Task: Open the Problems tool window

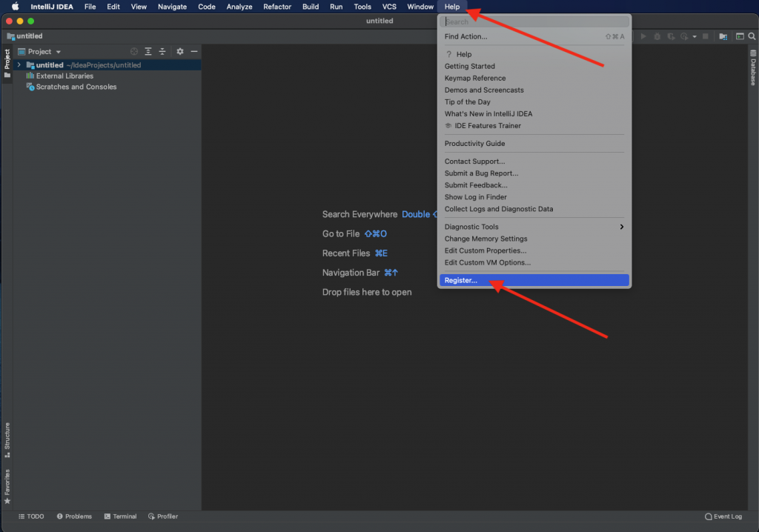Action: point(74,516)
